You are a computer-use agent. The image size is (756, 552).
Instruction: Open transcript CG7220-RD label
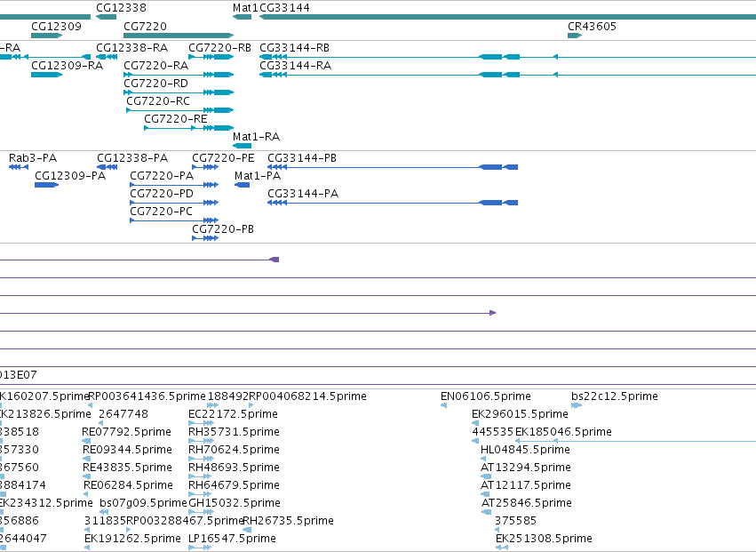[x=155, y=83]
